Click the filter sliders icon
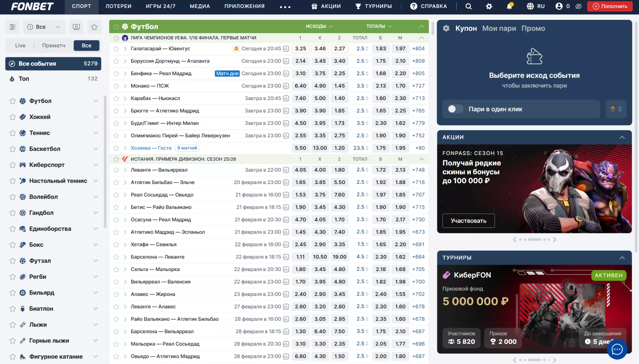The height and width of the screenshot is (364, 639). pos(12,27)
